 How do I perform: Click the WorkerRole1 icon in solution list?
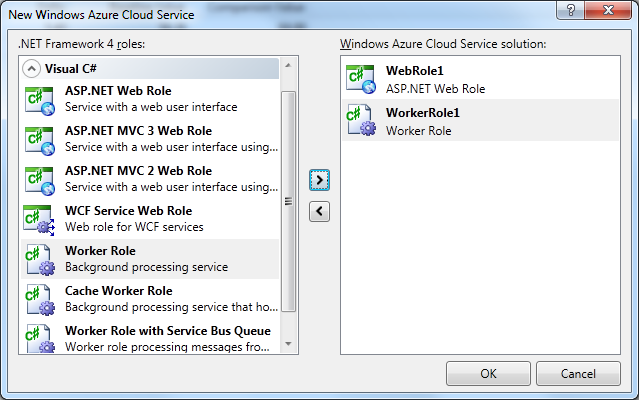tap(361, 120)
